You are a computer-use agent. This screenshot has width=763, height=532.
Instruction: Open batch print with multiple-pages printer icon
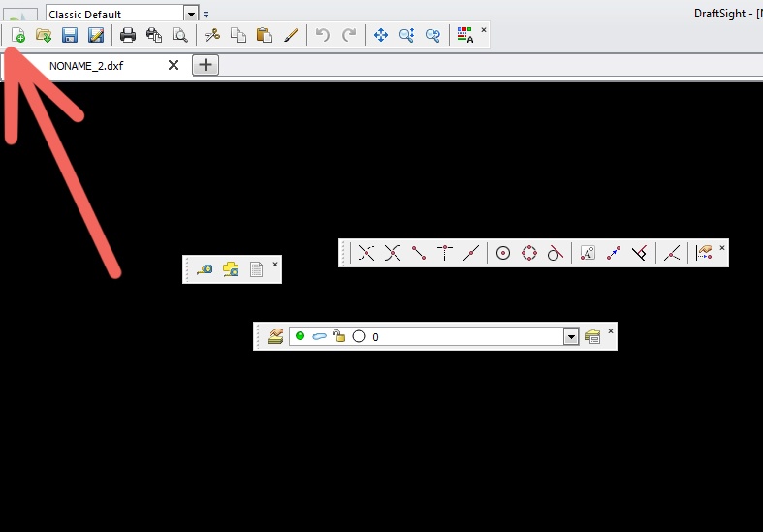coord(154,35)
